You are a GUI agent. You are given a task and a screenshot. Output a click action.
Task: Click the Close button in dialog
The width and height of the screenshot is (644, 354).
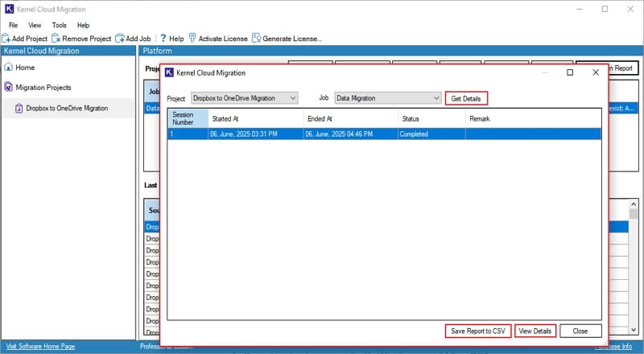pyautogui.click(x=580, y=331)
